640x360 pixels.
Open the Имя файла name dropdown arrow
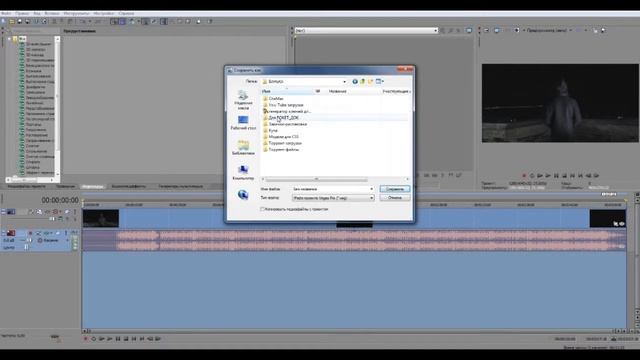pos(371,189)
